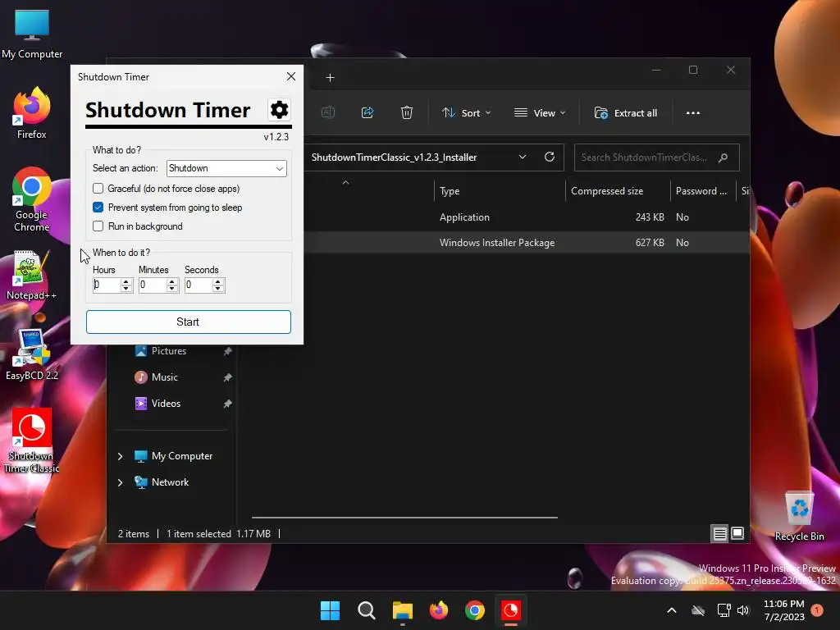Click the Explorer horizontal scrollbar

point(404,518)
